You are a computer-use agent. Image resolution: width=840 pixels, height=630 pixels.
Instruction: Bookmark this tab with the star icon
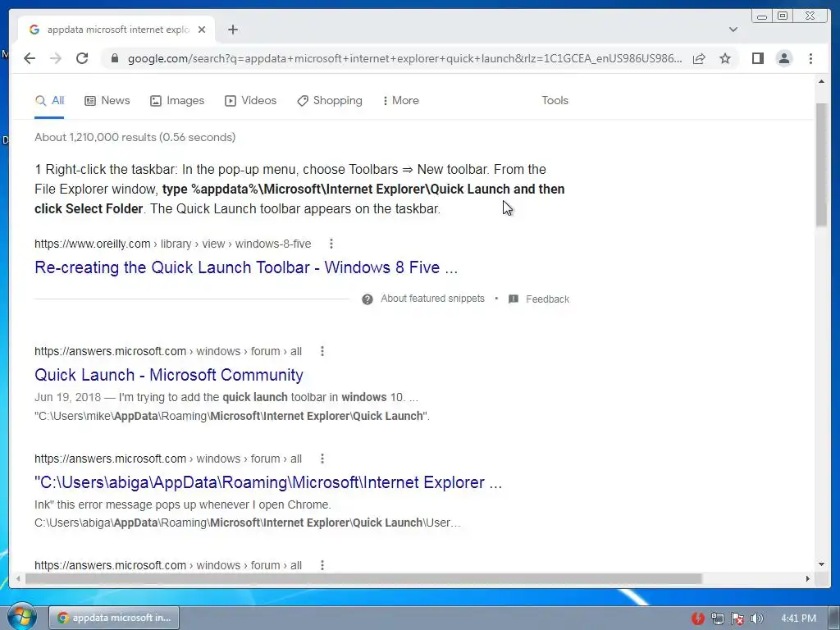click(x=725, y=58)
